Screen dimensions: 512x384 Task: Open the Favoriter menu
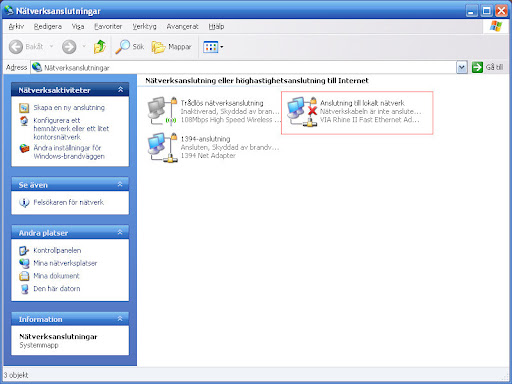[108, 26]
